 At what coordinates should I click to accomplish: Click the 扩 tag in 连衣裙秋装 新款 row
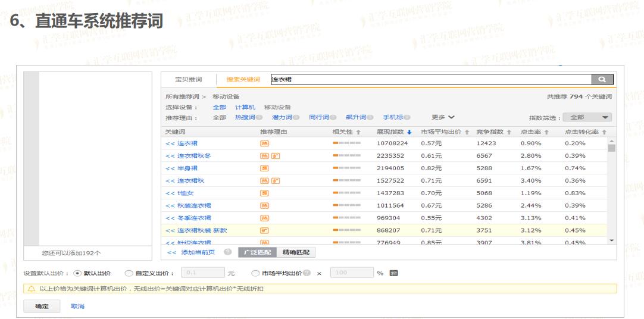(264, 230)
